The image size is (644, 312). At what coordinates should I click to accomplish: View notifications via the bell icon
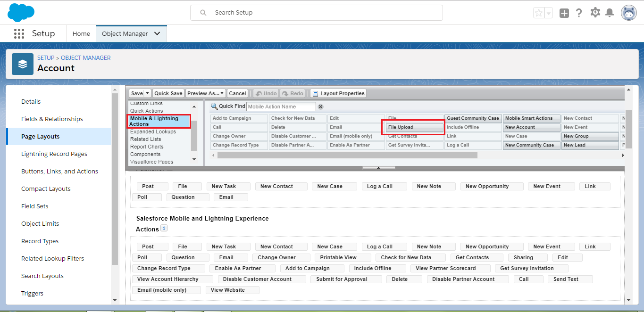tap(610, 12)
